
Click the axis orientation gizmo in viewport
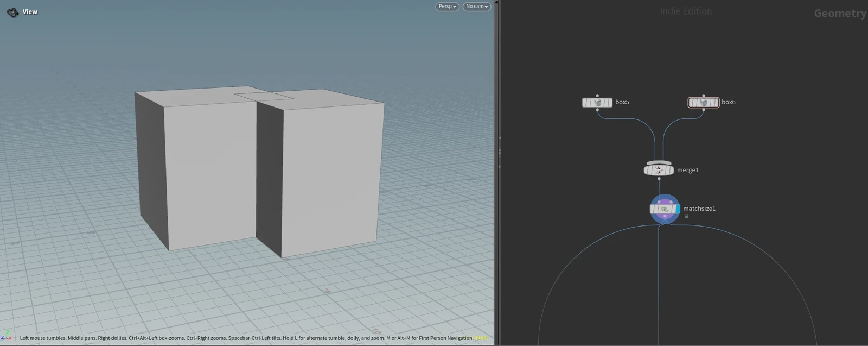(x=7, y=335)
